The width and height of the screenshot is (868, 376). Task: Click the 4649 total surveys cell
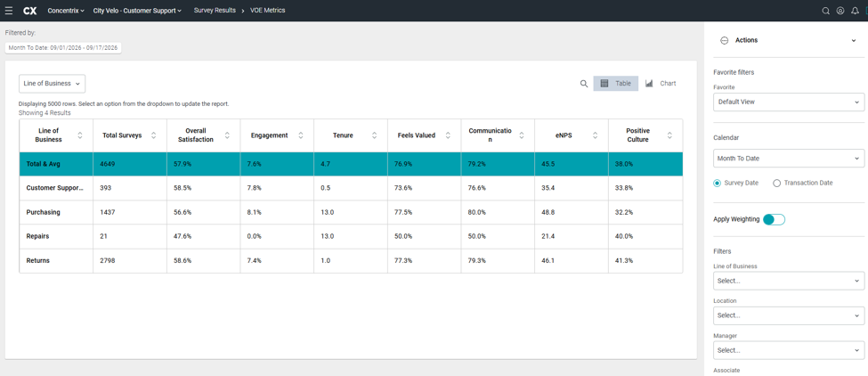(108, 165)
